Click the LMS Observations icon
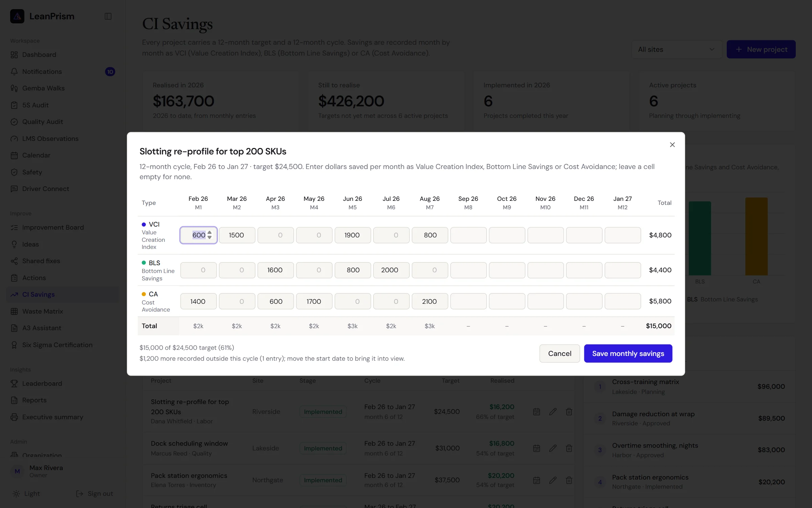The image size is (812, 508). coord(14,139)
